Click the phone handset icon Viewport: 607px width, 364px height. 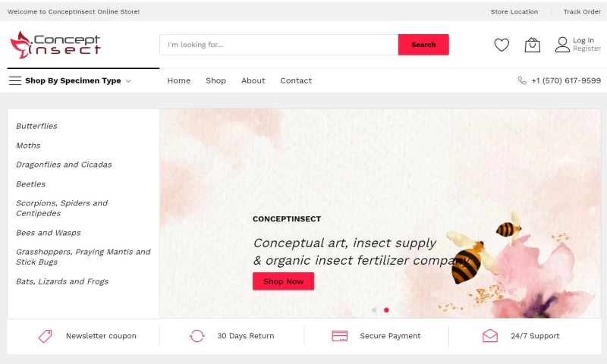point(522,80)
